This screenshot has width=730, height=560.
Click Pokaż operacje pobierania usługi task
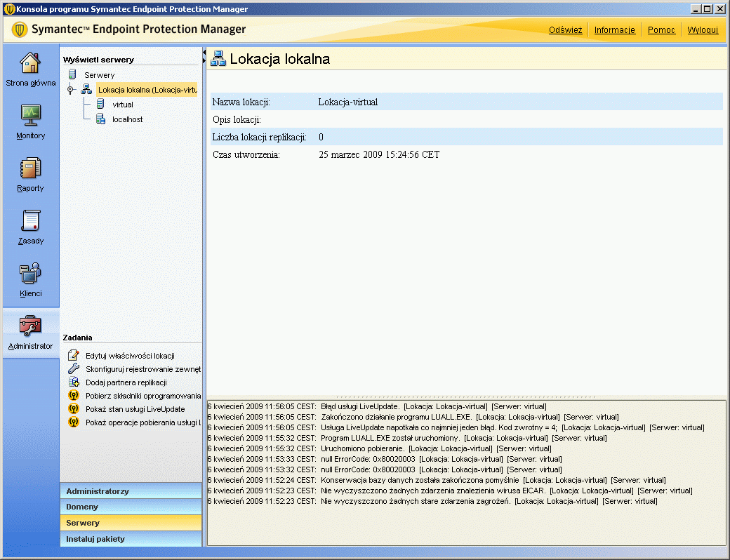point(143,422)
